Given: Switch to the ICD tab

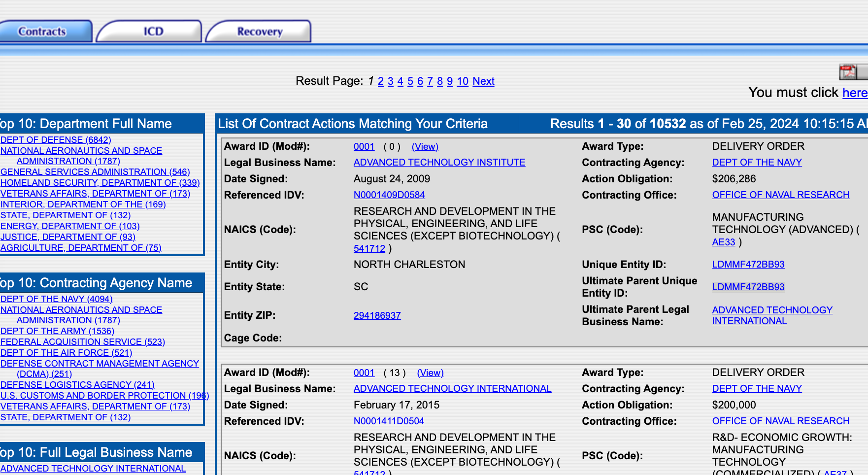Looking at the screenshot, I should pos(149,31).
